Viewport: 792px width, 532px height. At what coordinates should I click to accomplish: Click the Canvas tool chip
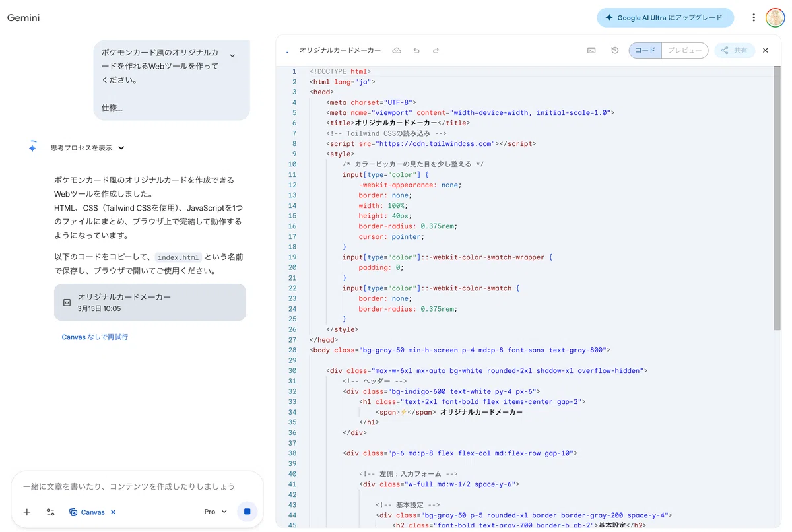pos(88,512)
